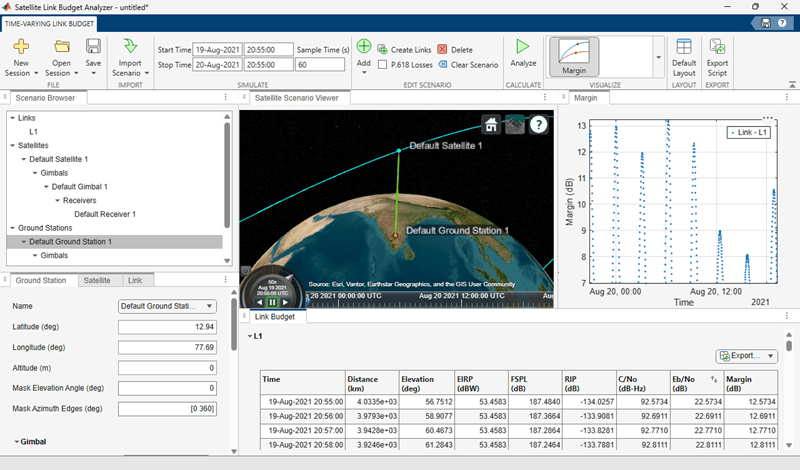This screenshot has width=800, height=470.
Task: Open the properties panel options menu
Action: tap(226, 280)
